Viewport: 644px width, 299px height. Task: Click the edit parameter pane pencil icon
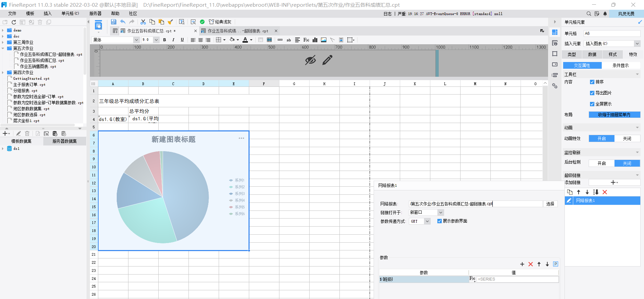pos(327,60)
